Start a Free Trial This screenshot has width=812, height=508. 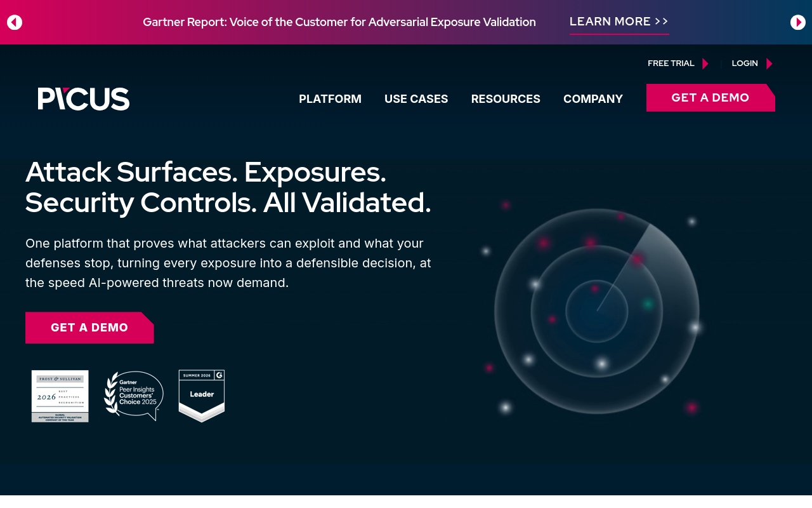click(678, 63)
